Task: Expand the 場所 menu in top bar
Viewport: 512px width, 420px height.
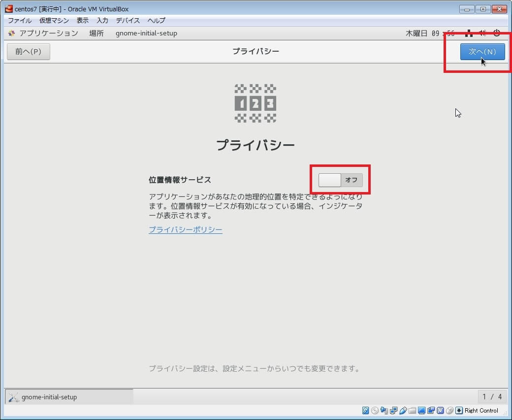Action: (96, 33)
